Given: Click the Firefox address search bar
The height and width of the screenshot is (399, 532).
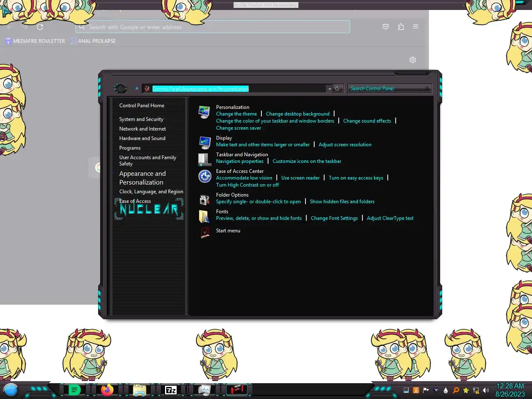Looking at the screenshot, I should [x=213, y=27].
